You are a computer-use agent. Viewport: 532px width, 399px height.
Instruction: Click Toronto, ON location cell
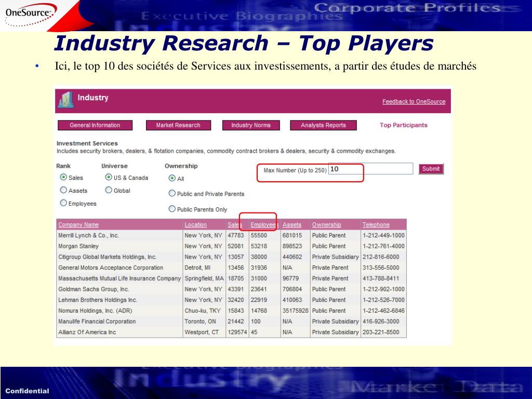(200, 322)
